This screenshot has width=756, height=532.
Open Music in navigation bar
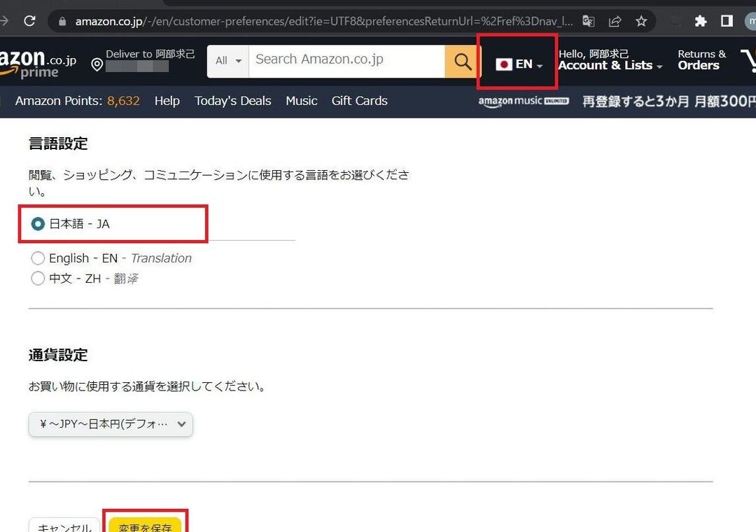pyautogui.click(x=301, y=101)
